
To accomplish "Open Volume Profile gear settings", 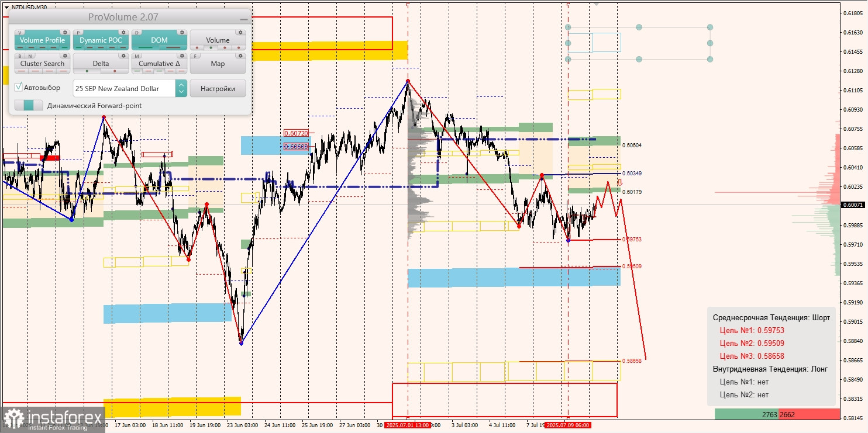I will coord(65,32).
